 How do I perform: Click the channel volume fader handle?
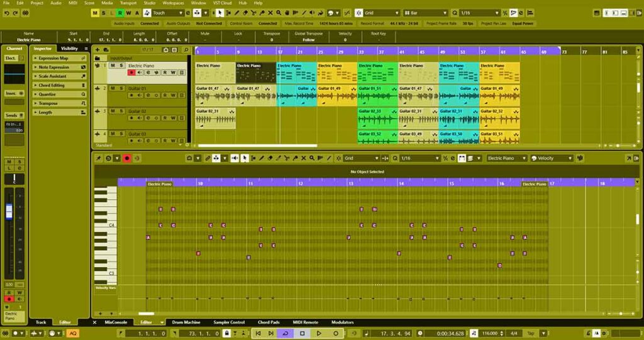point(9,212)
